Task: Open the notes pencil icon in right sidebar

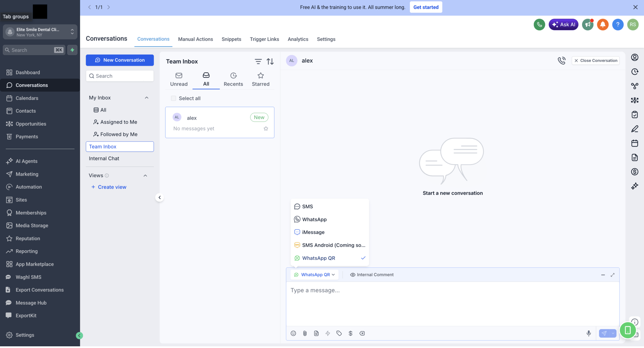Action: point(635,129)
